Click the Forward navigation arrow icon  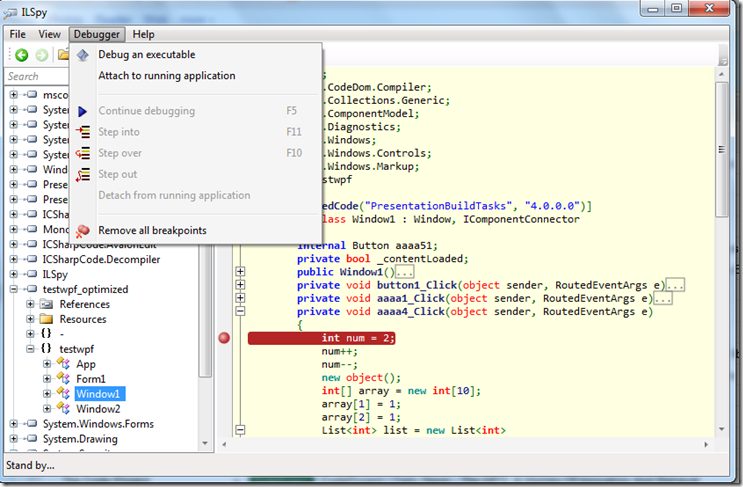[x=41, y=55]
